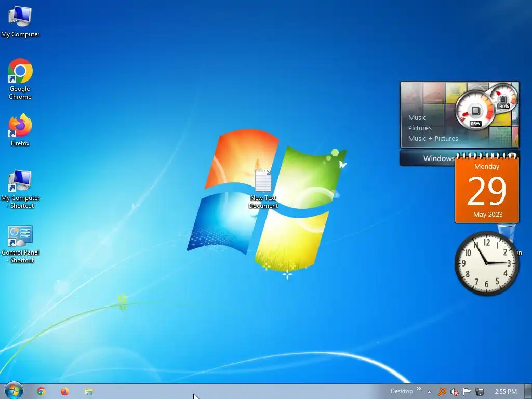Image resolution: width=532 pixels, height=399 pixels.
Task: Open the Action Center flag icon
Action: coord(467,392)
